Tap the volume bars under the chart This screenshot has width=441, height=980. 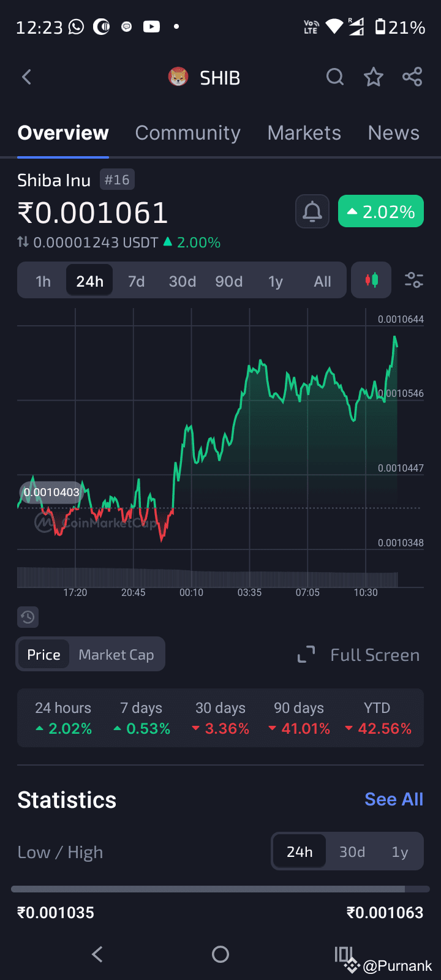tap(207, 578)
